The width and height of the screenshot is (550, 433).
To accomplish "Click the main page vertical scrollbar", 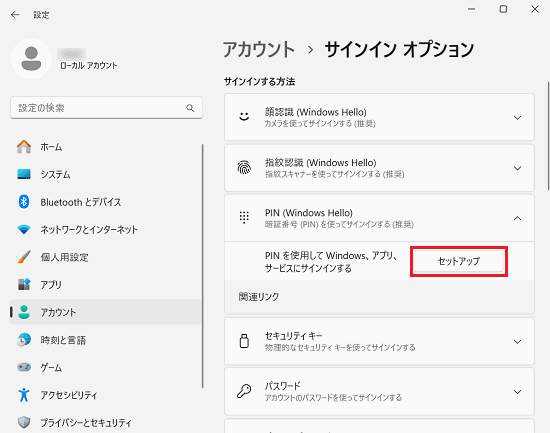I will (548, 136).
